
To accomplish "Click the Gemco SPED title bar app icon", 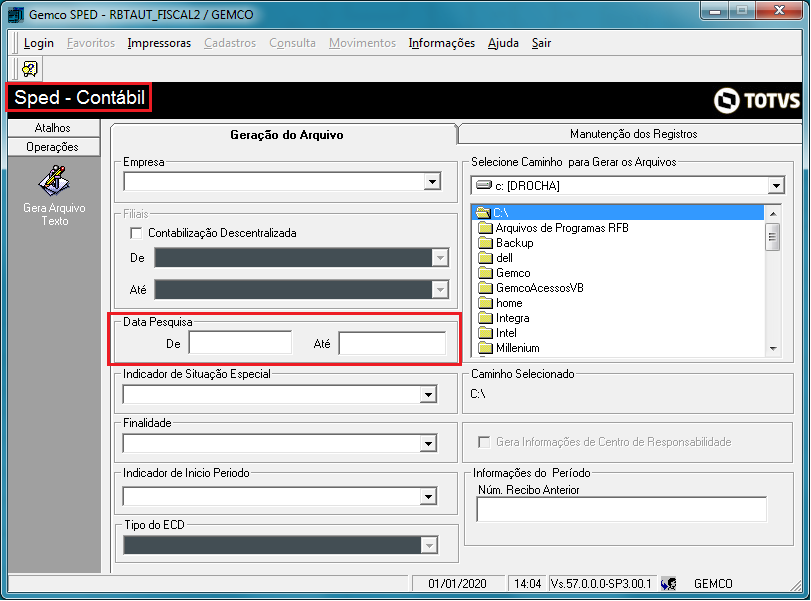I will [16, 14].
